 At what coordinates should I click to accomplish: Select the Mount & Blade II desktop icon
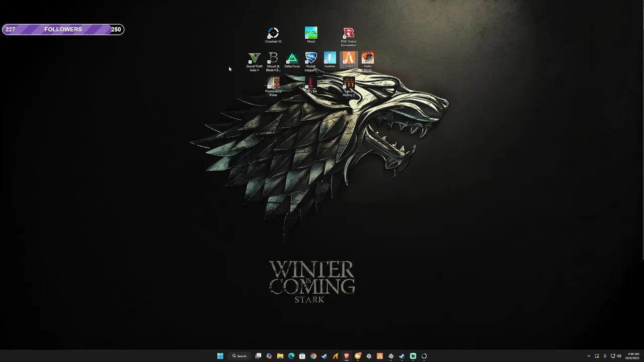coord(273,62)
